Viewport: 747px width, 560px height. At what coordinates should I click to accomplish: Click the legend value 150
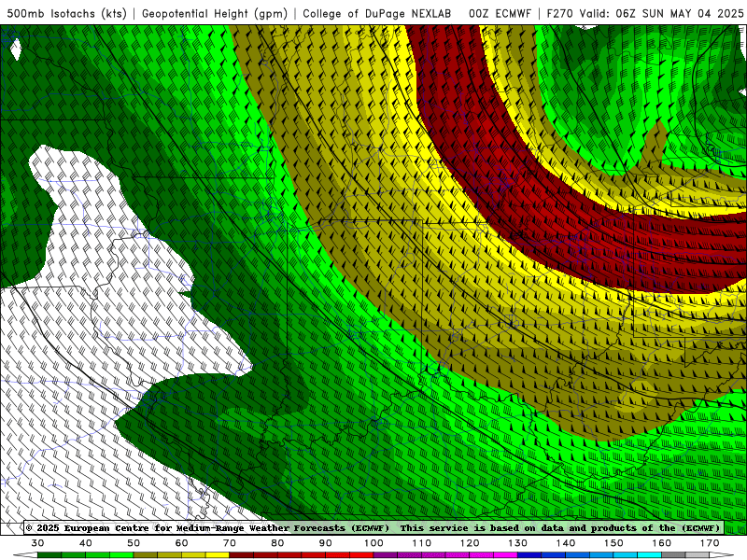click(x=613, y=543)
